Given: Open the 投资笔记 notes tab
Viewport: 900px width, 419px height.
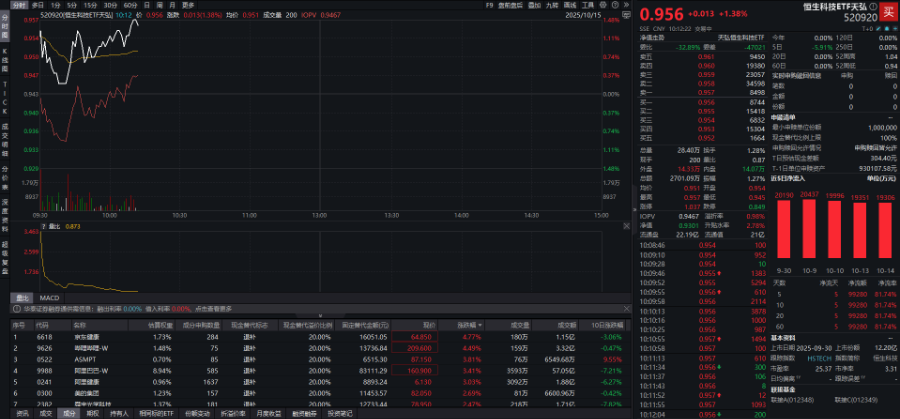Looking at the screenshot, I should [x=339, y=412].
